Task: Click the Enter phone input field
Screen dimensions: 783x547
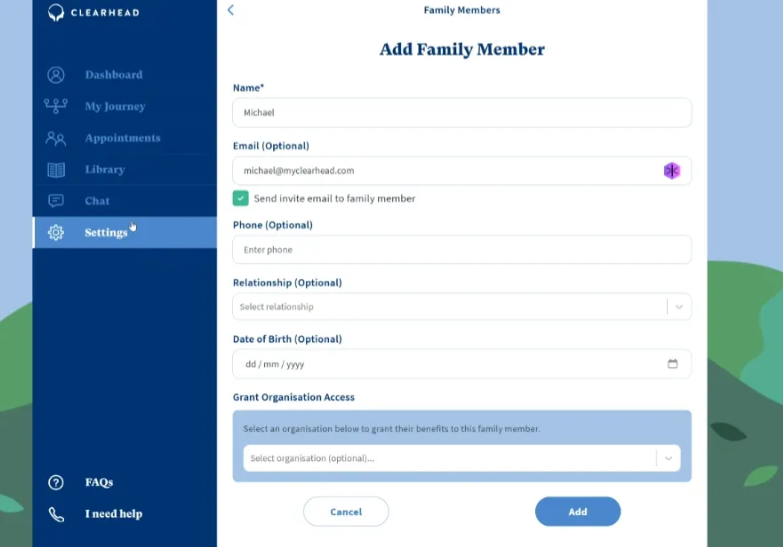Action: [x=462, y=250]
